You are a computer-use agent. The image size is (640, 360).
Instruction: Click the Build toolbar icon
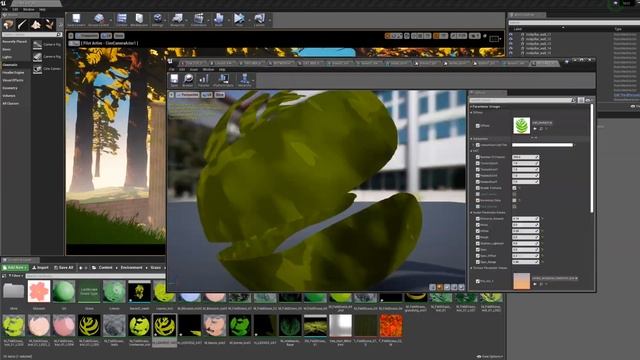pos(219,19)
